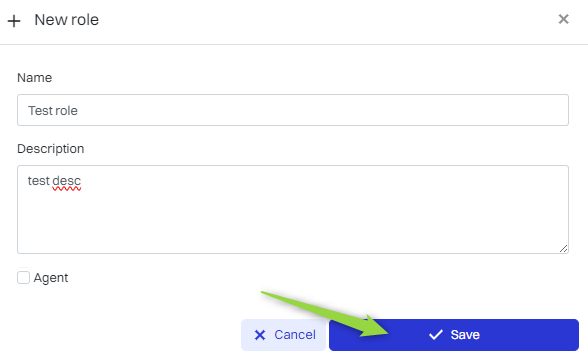The image size is (588, 360).
Task: Click the "Test role" text in Name field
Action: (x=53, y=111)
